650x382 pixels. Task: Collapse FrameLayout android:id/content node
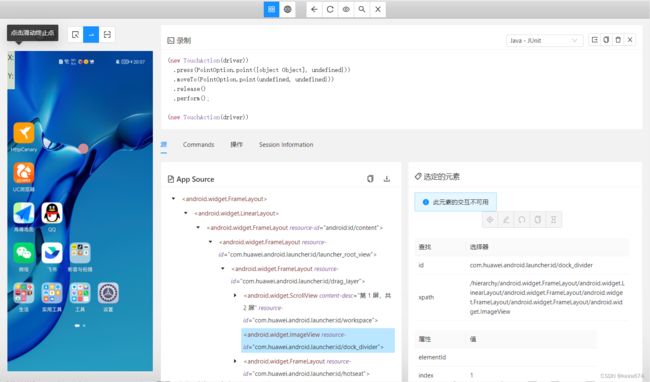198,227
